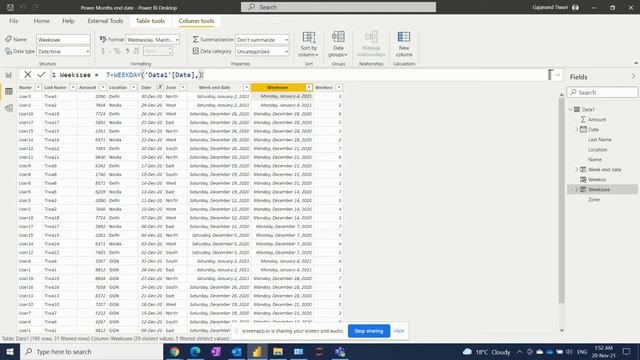This screenshot has height=360, width=640.
Task: Open filter dropdown on Week end date column
Action: pos(246,87)
